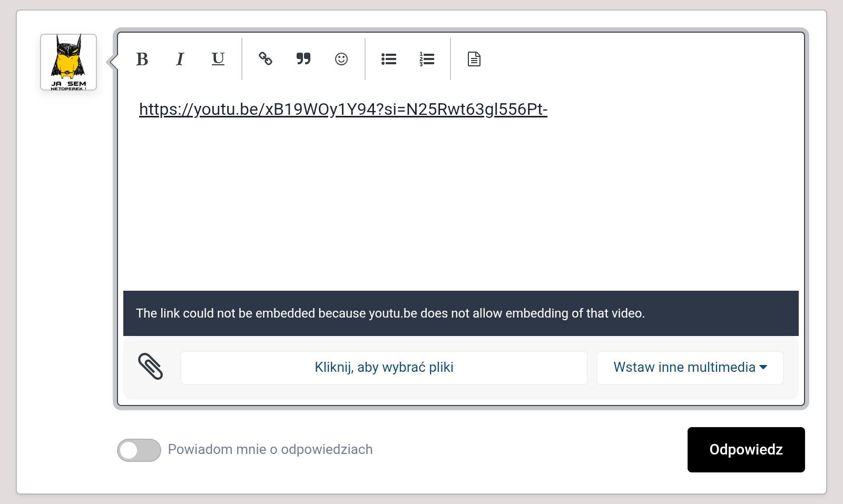Screen dimensions: 843x504
Task: Click the 'Powiadom mnie o odpowiedziach' label
Action: coord(270,450)
